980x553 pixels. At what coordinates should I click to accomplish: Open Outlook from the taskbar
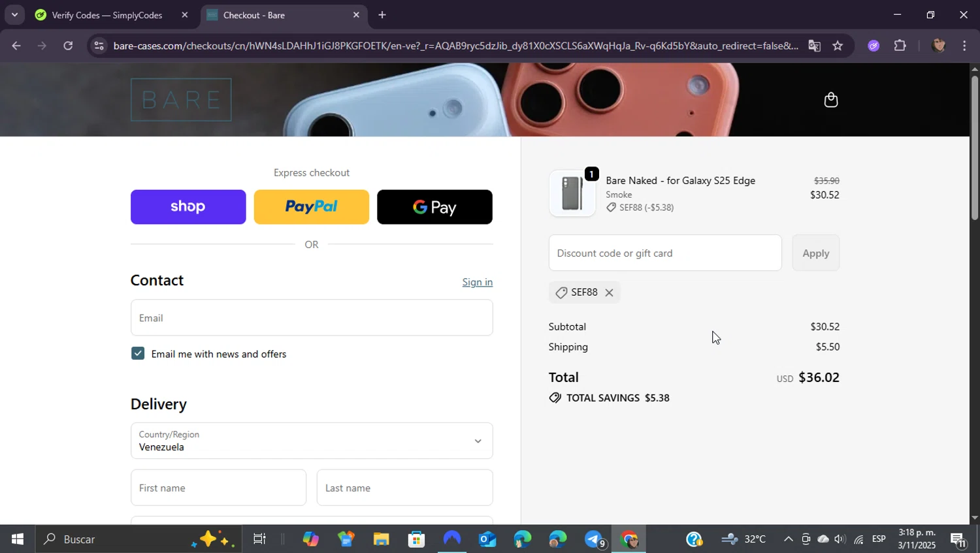[x=487, y=539]
